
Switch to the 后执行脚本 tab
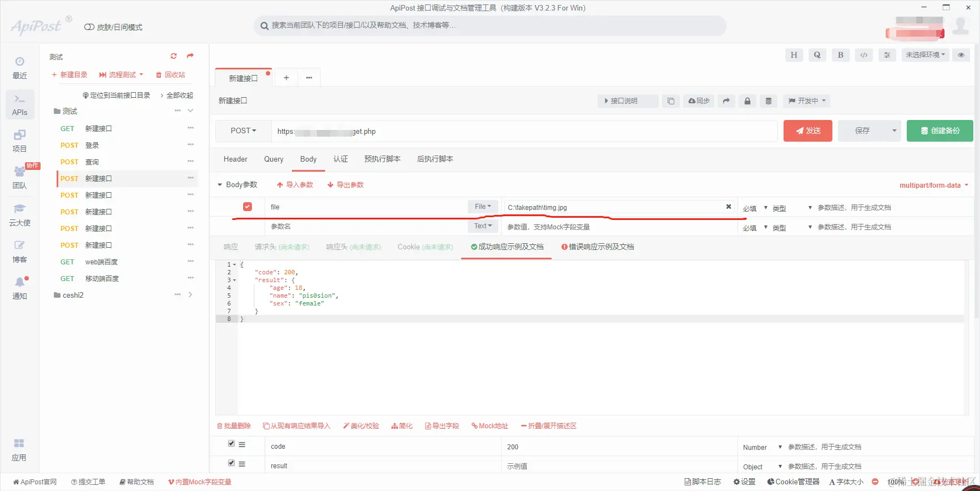pos(435,159)
